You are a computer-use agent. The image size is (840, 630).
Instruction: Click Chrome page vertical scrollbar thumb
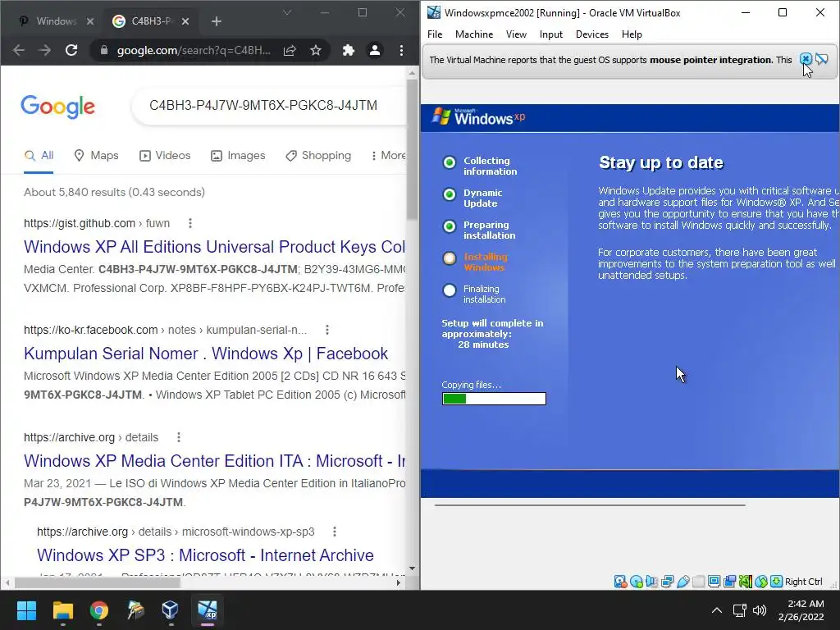click(x=412, y=149)
